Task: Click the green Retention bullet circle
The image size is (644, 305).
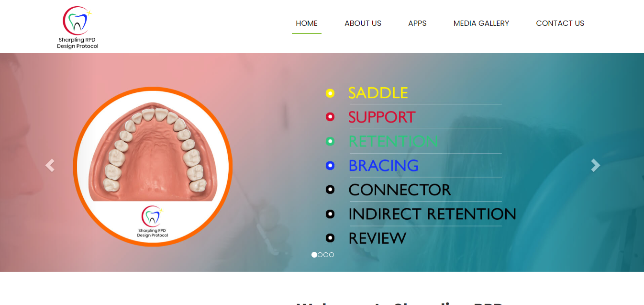Action: pyautogui.click(x=330, y=141)
